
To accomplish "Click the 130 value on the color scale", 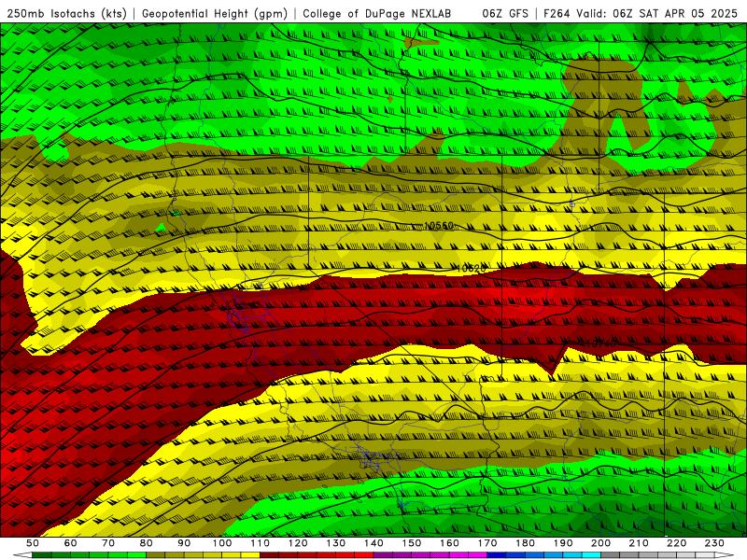I will tap(336, 543).
